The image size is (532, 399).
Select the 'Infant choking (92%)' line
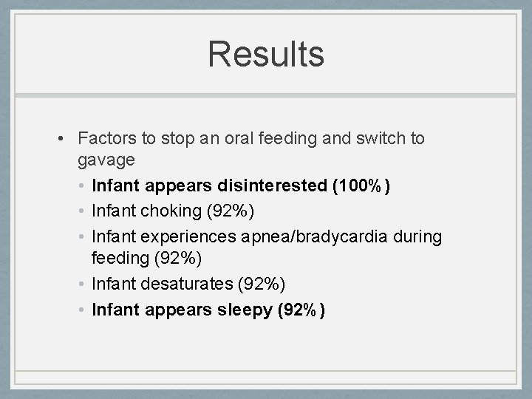173,211
